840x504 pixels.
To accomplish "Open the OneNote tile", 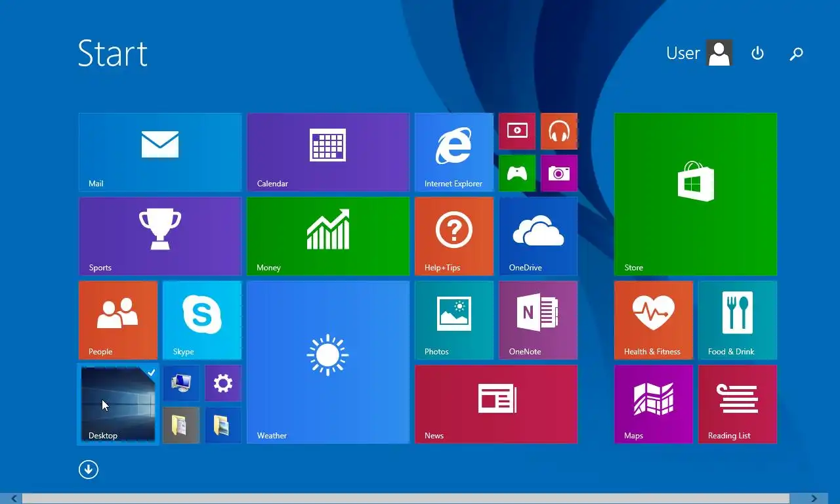I will 538,320.
